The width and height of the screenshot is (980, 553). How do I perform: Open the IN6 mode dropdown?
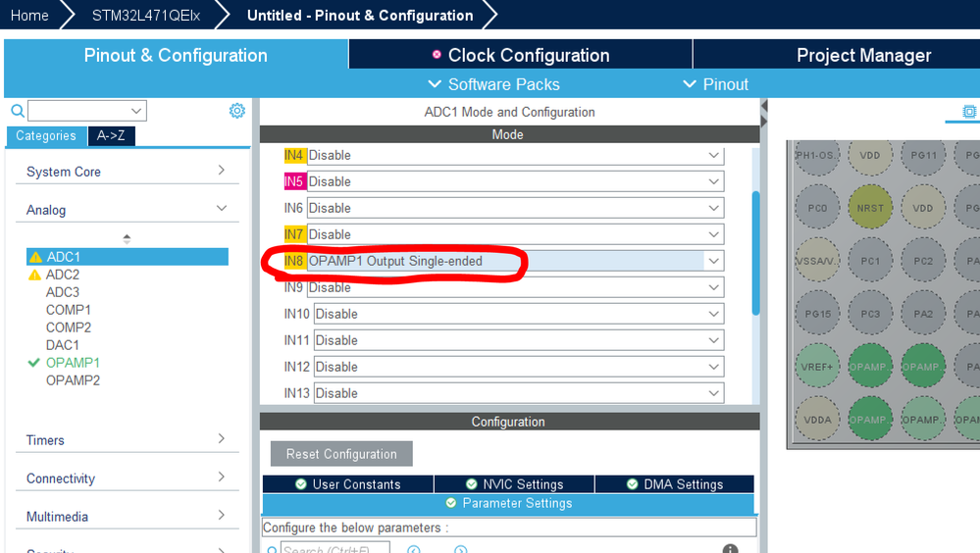[x=516, y=208]
